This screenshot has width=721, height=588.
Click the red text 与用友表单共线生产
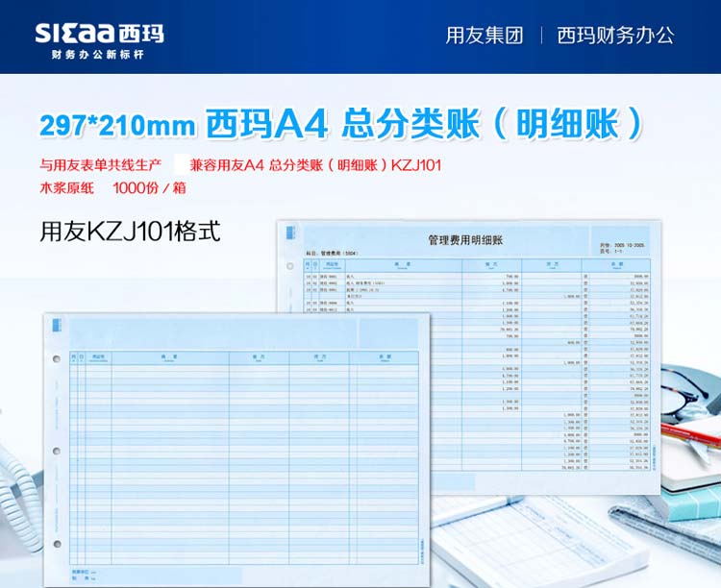click(100, 164)
